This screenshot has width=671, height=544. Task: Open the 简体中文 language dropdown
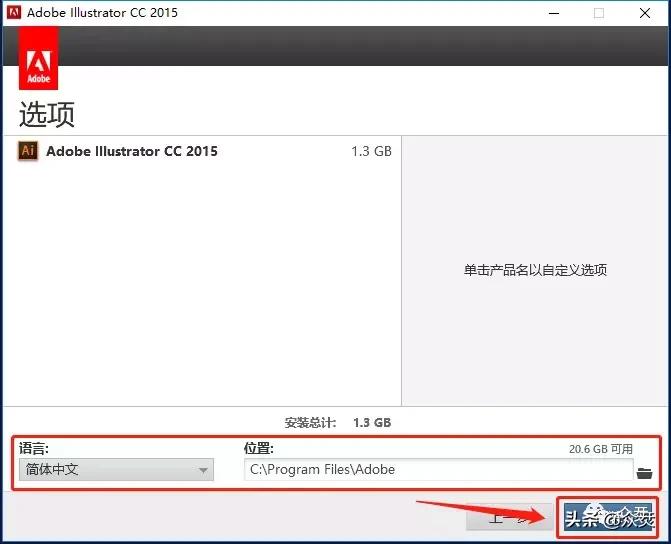(116, 470)
